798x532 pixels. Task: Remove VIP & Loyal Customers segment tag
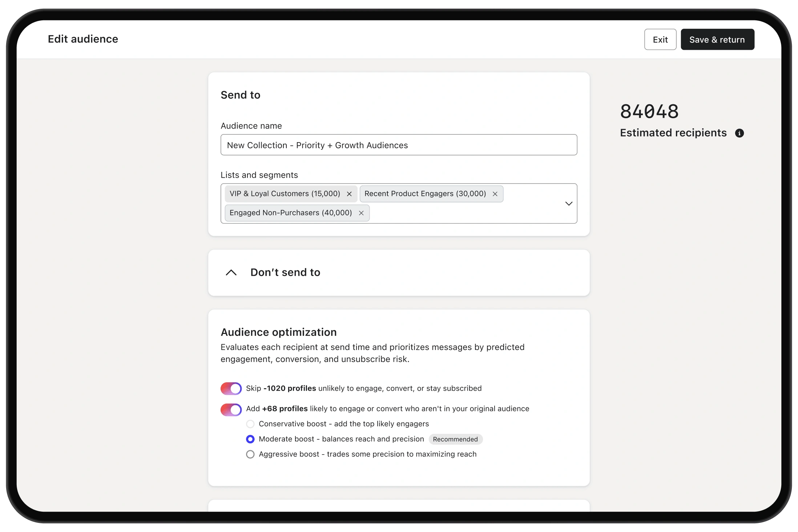click(349, 194)
